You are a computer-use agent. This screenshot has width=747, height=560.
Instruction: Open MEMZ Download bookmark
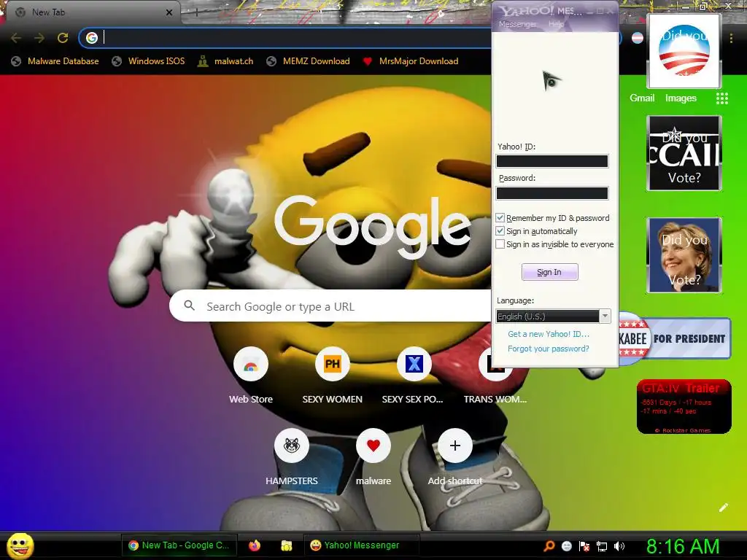click(x=309, y=61)
